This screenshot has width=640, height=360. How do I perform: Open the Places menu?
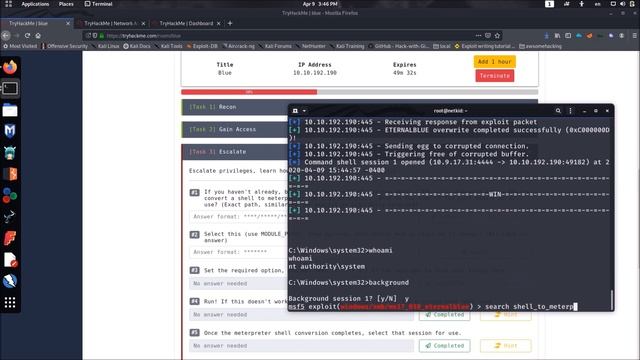point(66,4)
